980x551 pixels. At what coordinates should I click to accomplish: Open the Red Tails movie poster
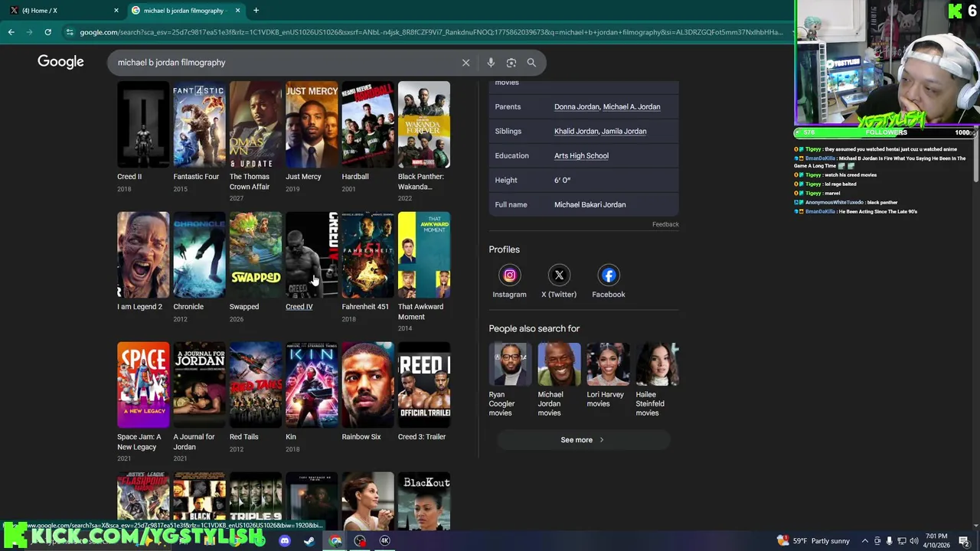(256, 385)
